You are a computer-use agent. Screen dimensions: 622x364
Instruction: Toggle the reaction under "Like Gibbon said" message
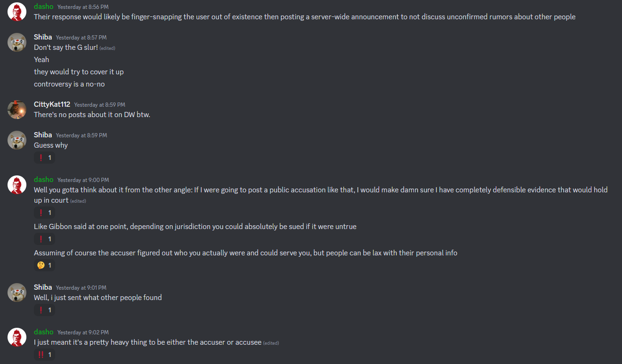(x=45, y=239)
